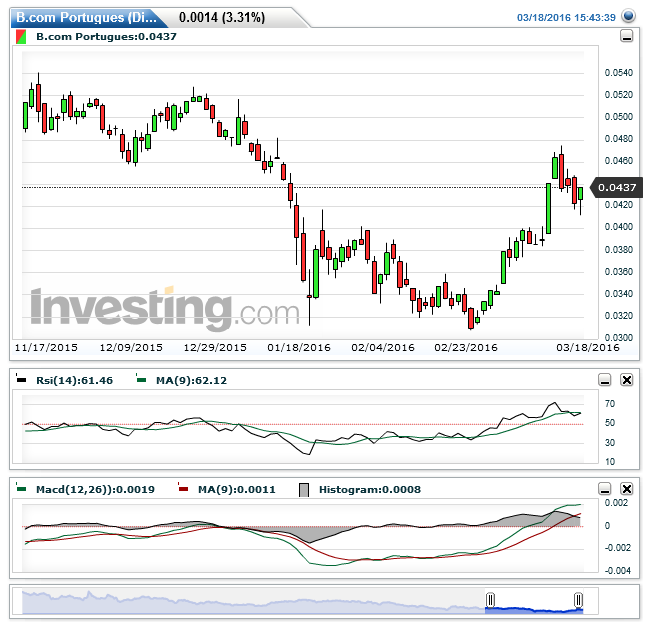The height and width of the screenshot is (627, 650).
Task: Minimize the MACD indicator panel
Action: coord(605,489)
